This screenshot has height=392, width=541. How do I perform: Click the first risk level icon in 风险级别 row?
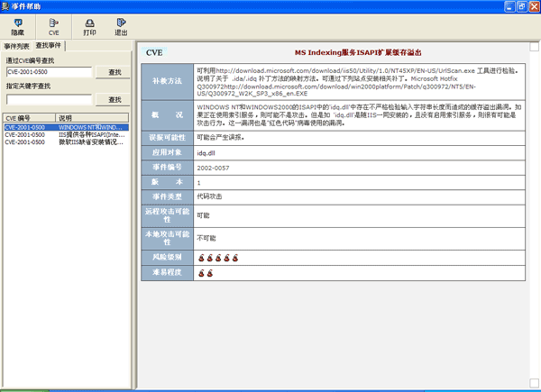coord(201,258)
